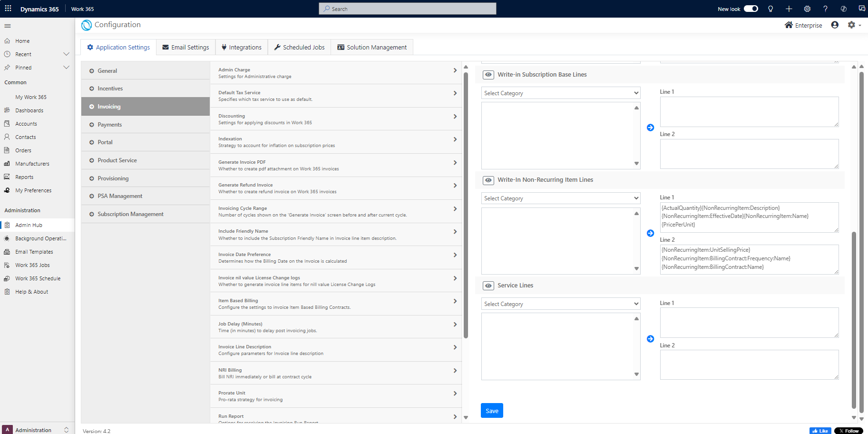868x434 pixels.
Task: Expand the Indexation setting chevron
Action: click(455, 139)
